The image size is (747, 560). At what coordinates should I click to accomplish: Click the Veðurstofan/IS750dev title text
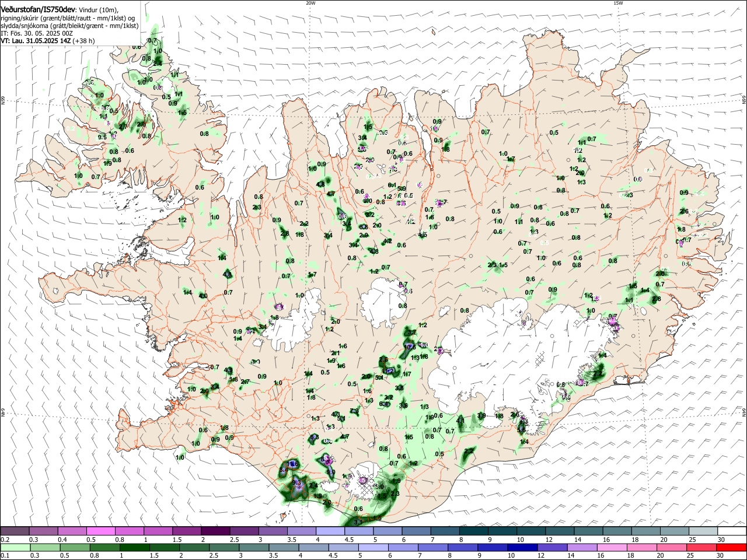tap(37, 10)
